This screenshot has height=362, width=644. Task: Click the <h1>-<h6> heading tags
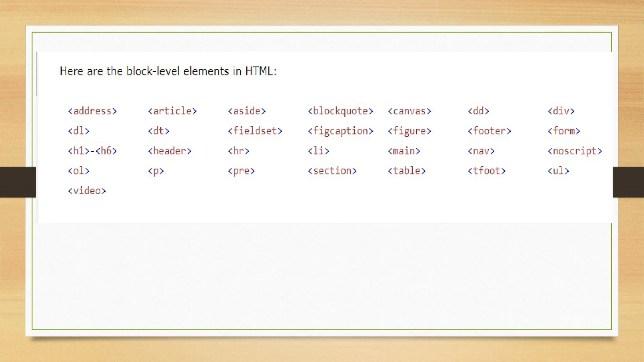[x=92, y=151]
